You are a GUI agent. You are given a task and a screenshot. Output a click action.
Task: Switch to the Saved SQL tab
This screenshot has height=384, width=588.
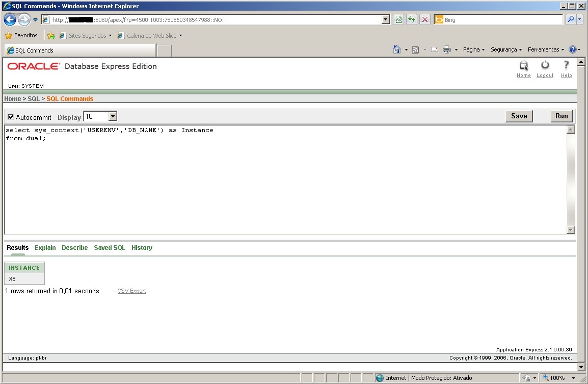click(x=109, y=248)
